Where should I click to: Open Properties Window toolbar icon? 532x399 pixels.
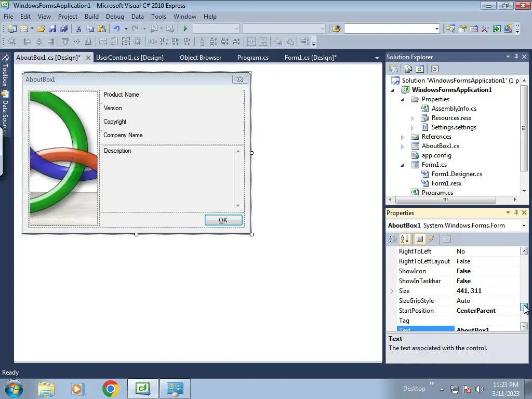462,29
